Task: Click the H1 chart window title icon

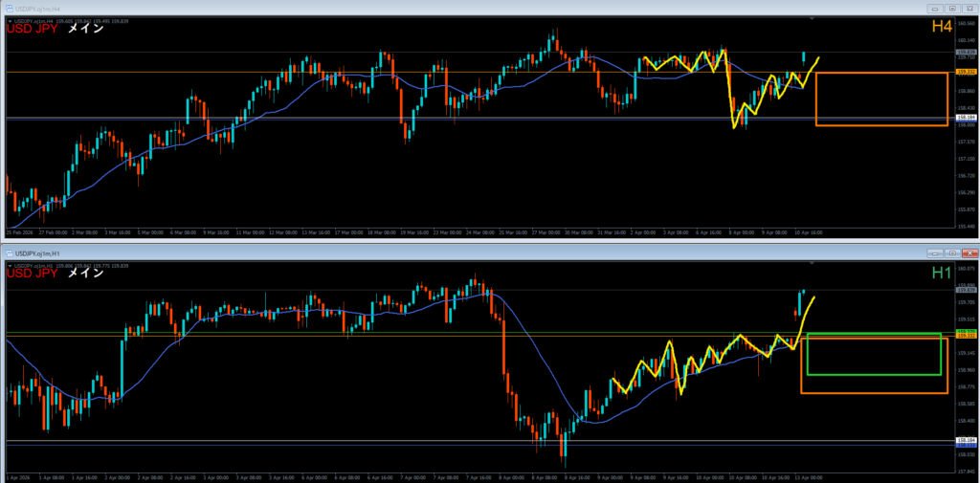Action: tap(7, 252)
